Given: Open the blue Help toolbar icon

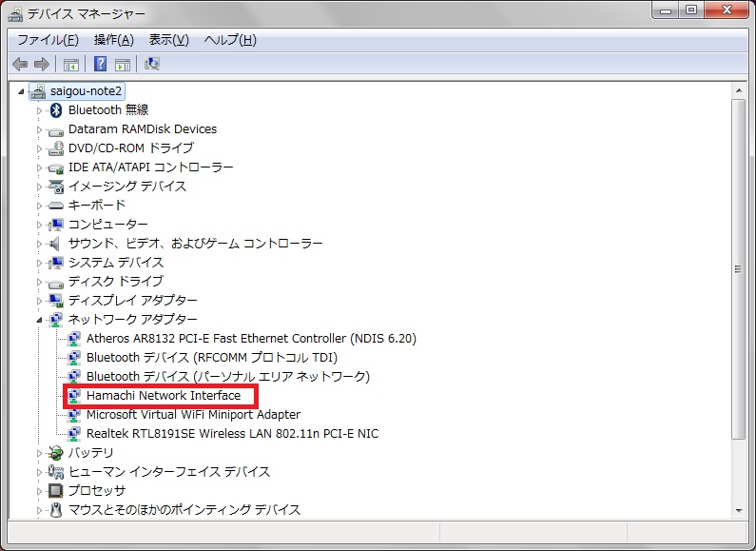Looking at the screenshot, I should coord(100,64).
